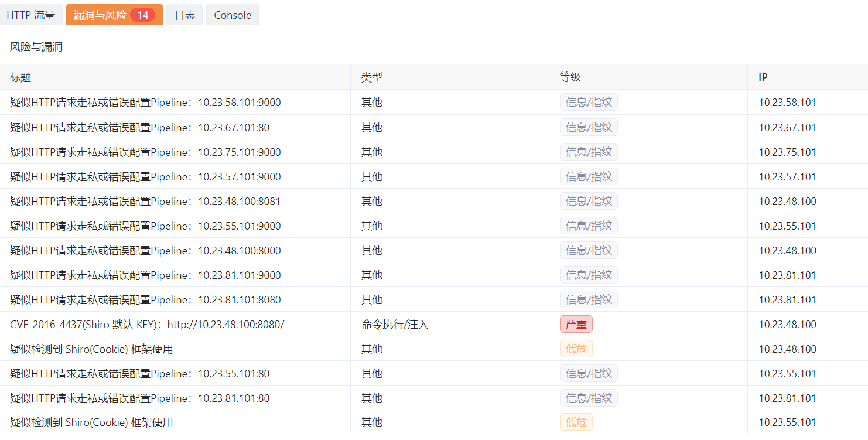Select the Pipeline row for 10.23.67.101:80
This screenshot has height=440, width=868.
point(434,127)
